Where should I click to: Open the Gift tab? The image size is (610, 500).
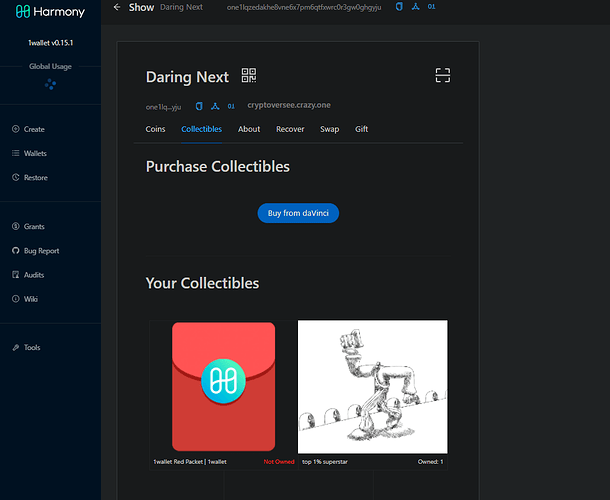[361, 129]
